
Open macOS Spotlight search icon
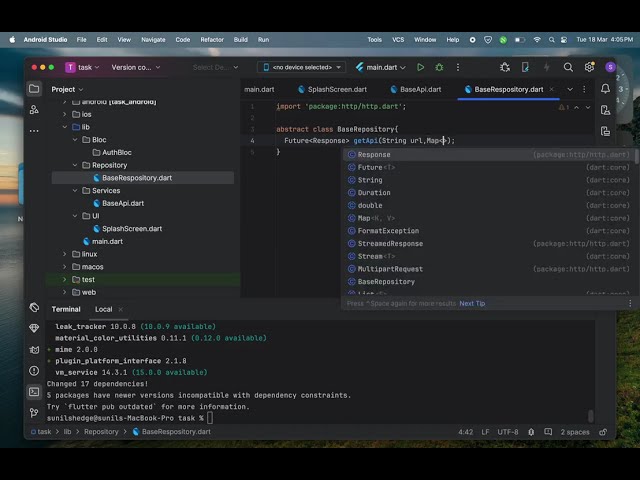[x=551, y=40]
